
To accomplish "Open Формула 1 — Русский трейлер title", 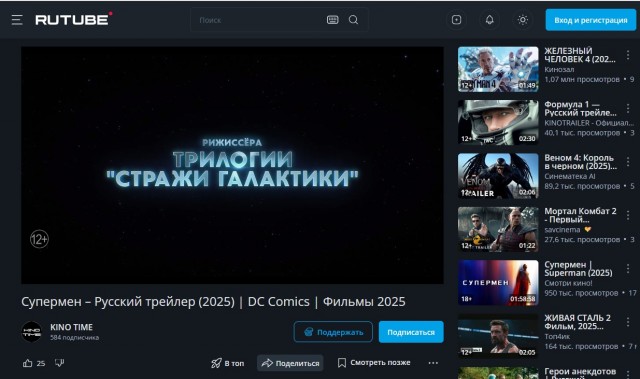I will pos(580,109).
